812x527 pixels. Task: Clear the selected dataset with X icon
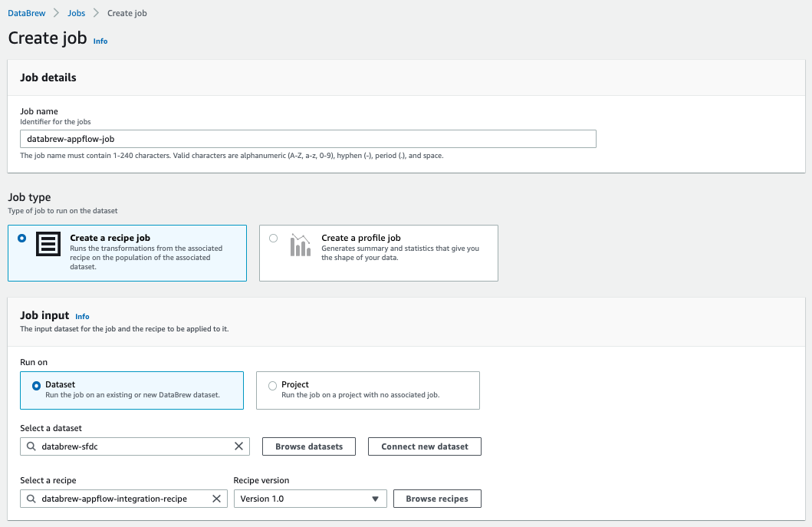coord(238,446)
